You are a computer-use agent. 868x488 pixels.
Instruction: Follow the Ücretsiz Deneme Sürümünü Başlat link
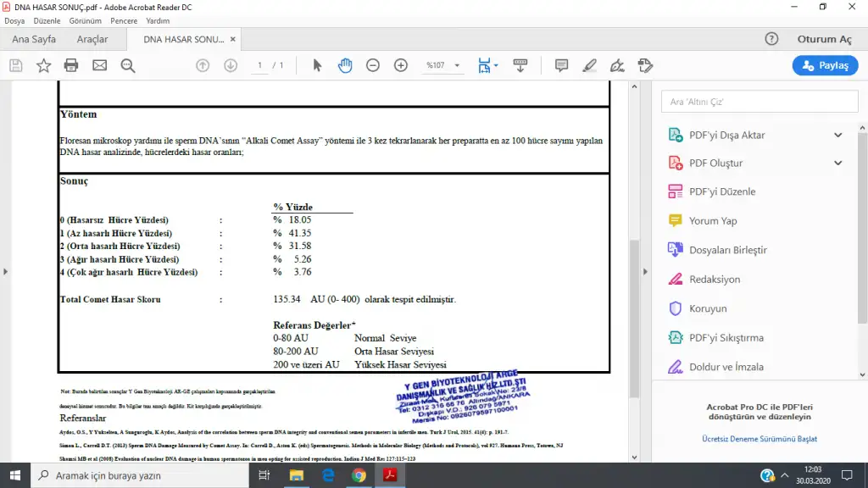coord(759,439)
